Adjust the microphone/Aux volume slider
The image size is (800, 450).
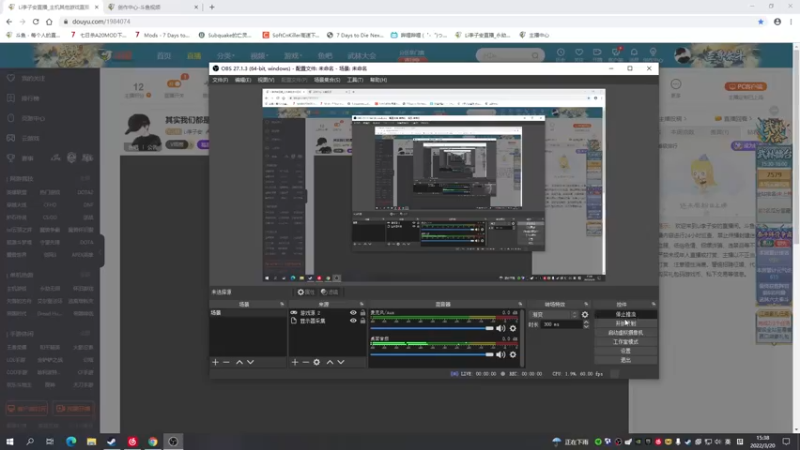(x=432, y=329)
